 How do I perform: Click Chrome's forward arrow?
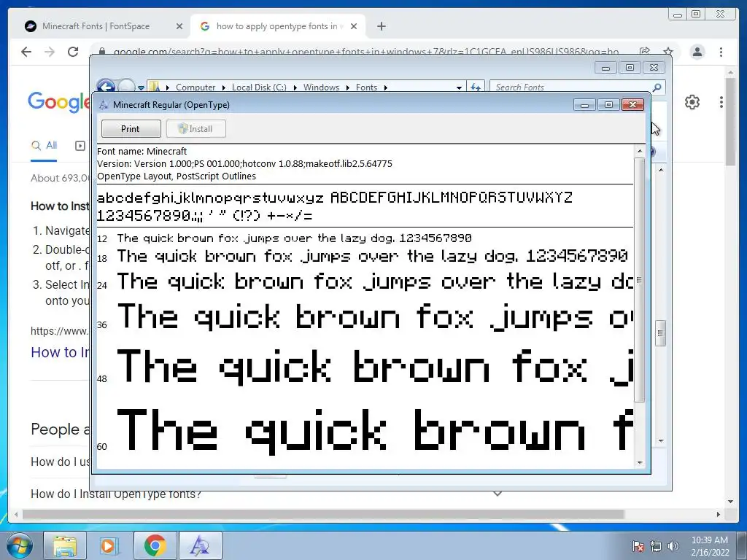[x=50, y=52]
